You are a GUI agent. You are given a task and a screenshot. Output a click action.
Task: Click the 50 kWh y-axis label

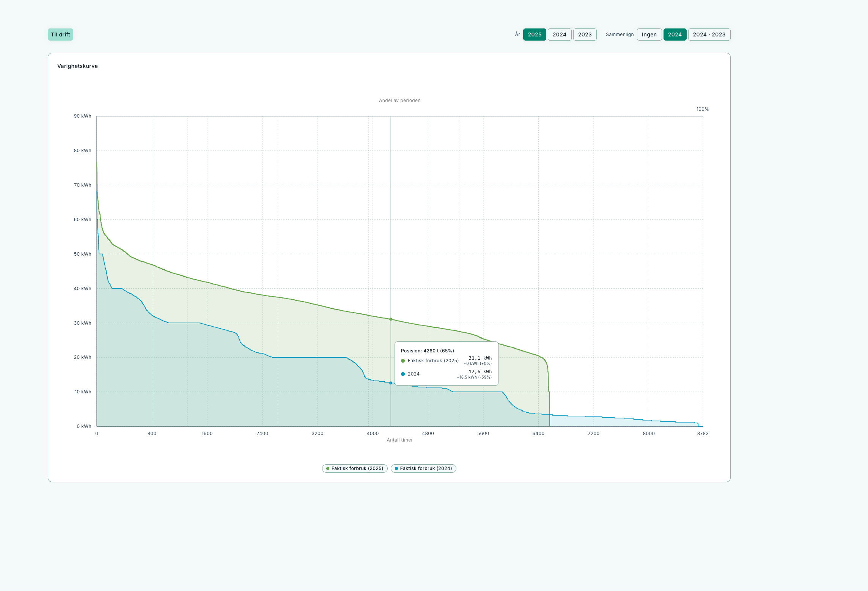click(82, 254)
